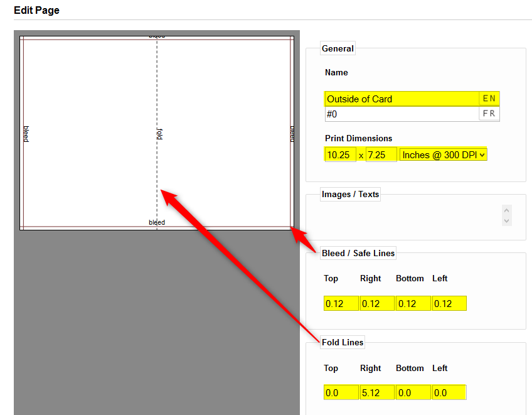
Task: Open the Inches @ 300 DPI units dropdown
Action: (443, 154)
